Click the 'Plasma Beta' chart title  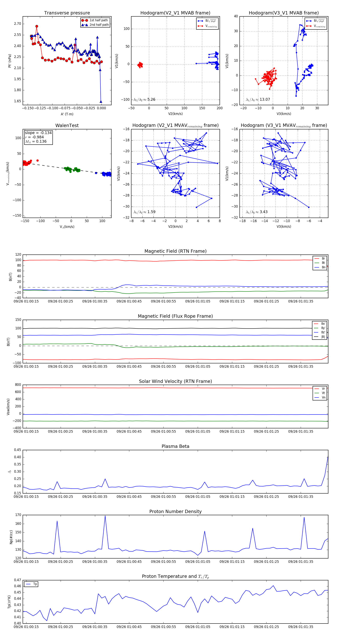click(x=175, y=447)
